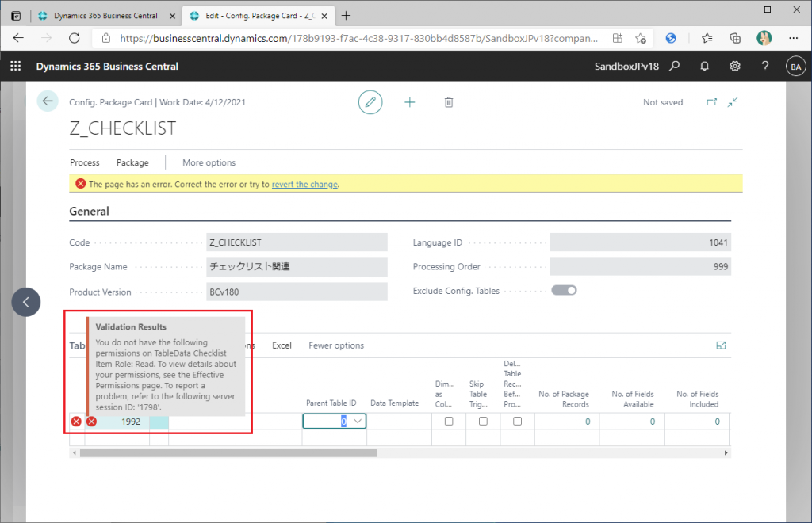Click the SandboxJPv18 environment name
Viewport: 812px width, 523px height.
point(626,67)
